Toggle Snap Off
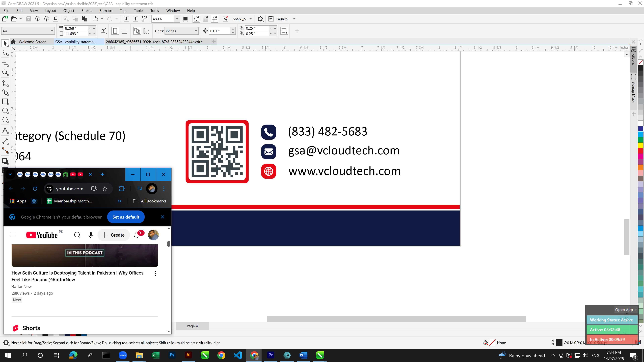 [x=226, y=19]
